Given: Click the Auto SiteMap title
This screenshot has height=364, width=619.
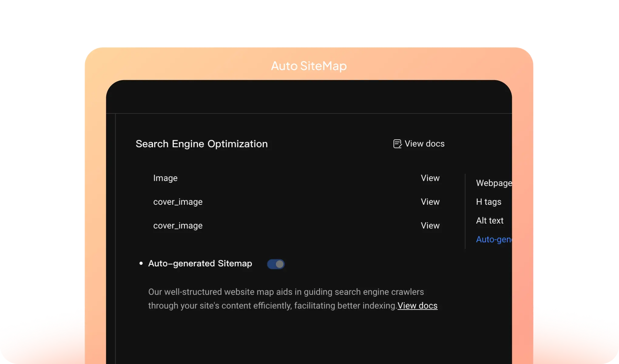Looking at the screenshot, I should click(309, 66).
